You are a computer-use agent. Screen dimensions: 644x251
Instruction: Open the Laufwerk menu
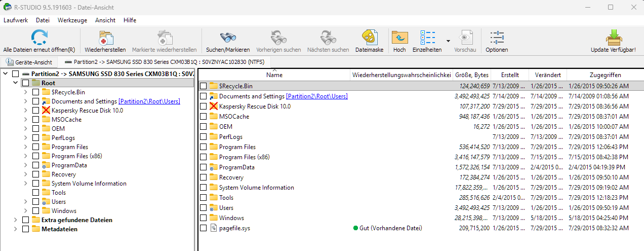(16, 20)
